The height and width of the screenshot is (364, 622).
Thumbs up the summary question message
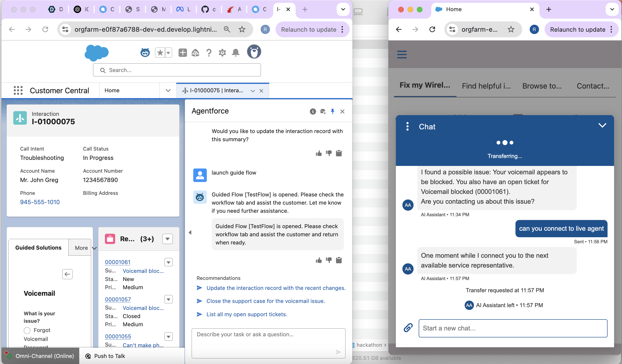coord(319,154)
